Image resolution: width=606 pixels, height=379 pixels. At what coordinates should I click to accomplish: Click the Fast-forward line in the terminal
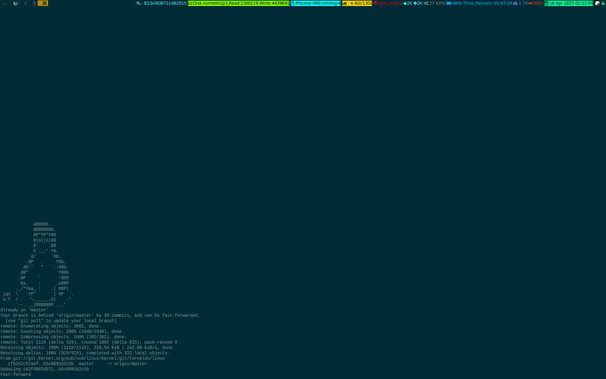click(x=15, y=374)
